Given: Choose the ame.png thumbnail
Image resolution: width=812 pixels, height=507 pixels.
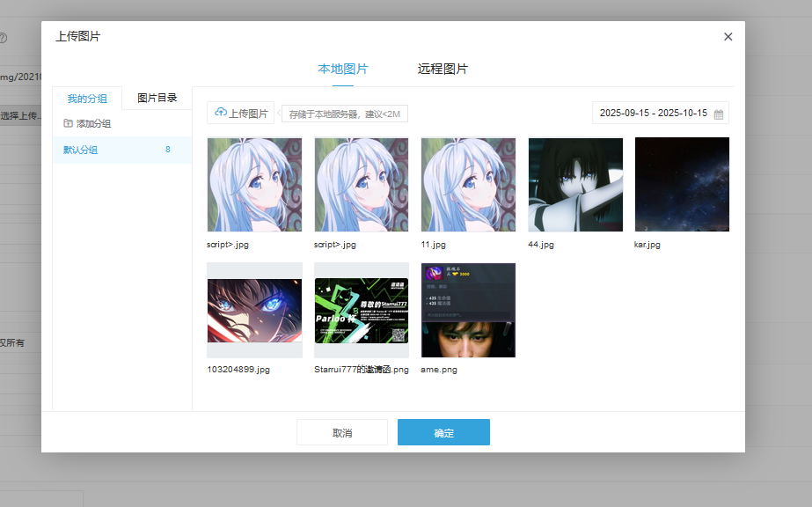Looking at the screenshot, I should tap(468, 310).
